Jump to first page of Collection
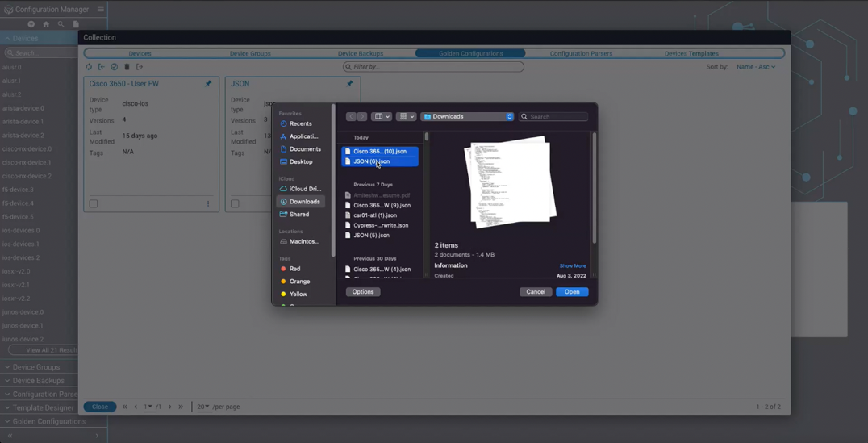Viewport: 868px width, 443px height. [x=125, y=407]
